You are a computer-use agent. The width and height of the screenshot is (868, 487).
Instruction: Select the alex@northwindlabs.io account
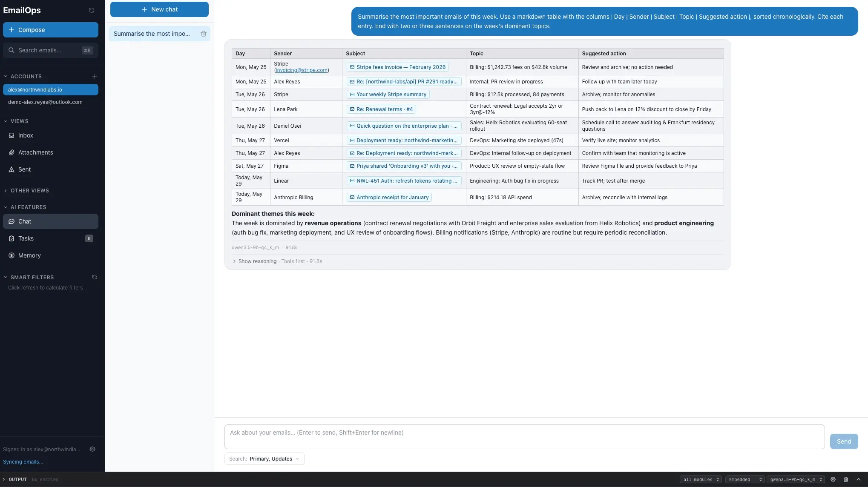tap(51, 90)
